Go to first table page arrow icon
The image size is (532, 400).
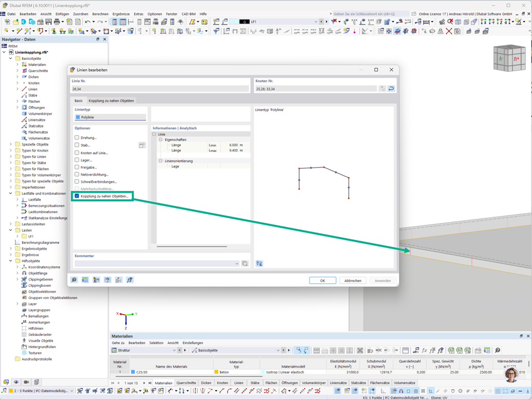coord(113,383)
